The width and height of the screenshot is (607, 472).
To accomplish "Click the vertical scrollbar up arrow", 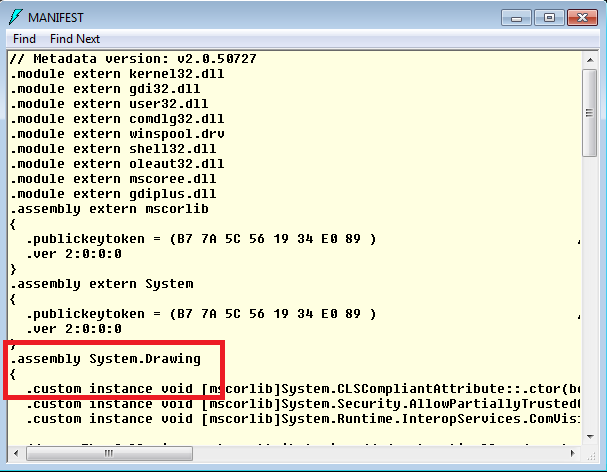I will click(592, 59).
